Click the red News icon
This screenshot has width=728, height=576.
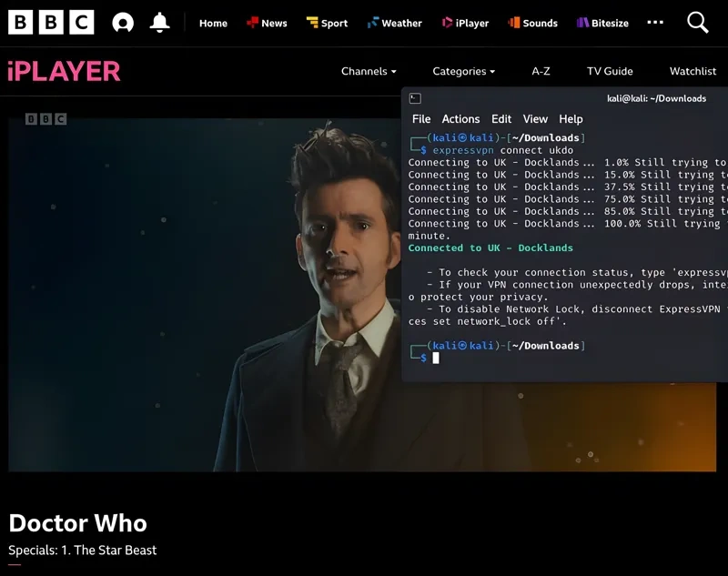253,23
